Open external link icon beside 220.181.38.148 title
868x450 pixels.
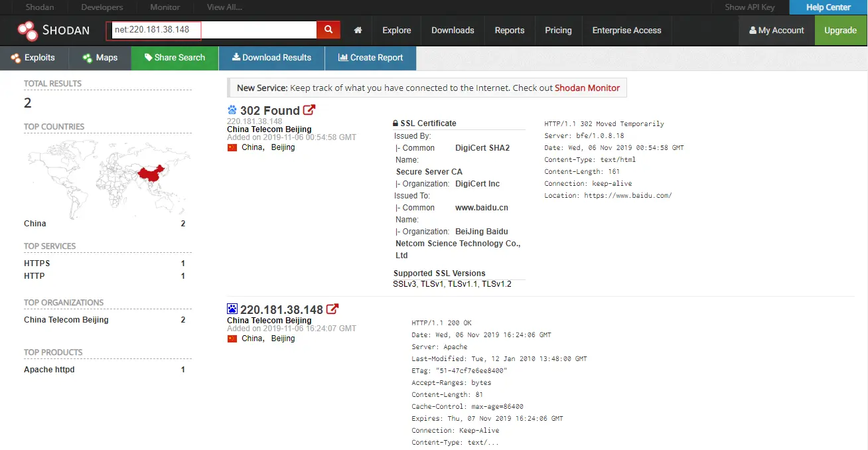click(332, 309)
